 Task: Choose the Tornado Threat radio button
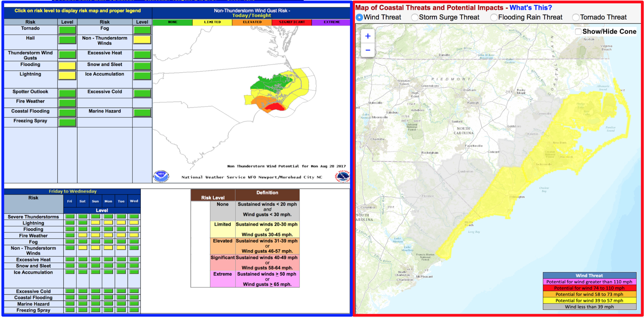point(575,17)
